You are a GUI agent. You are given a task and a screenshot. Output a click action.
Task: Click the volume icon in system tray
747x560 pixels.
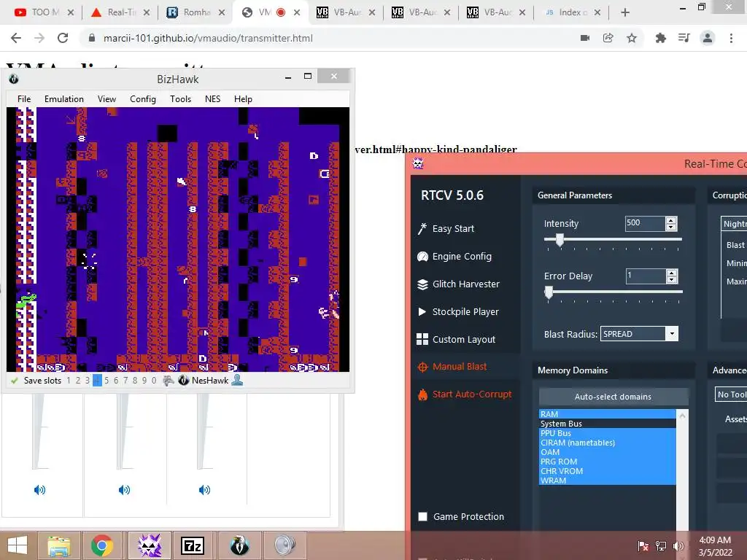pos(678,545)
